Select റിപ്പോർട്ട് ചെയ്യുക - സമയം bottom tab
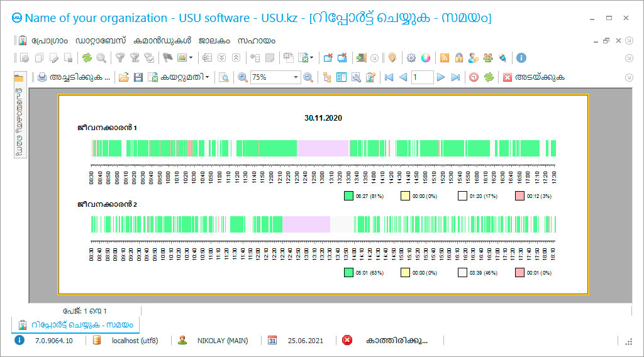 (75, 324)
